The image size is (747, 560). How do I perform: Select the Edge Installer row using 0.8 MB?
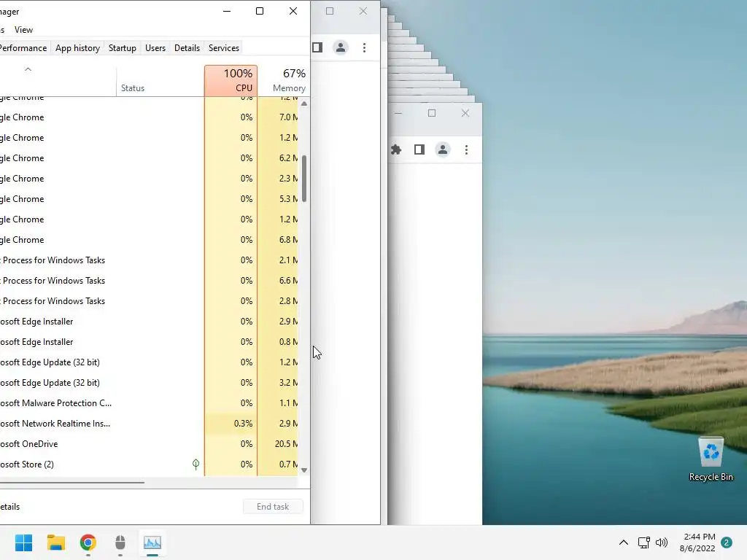click(x=149, y=342)
